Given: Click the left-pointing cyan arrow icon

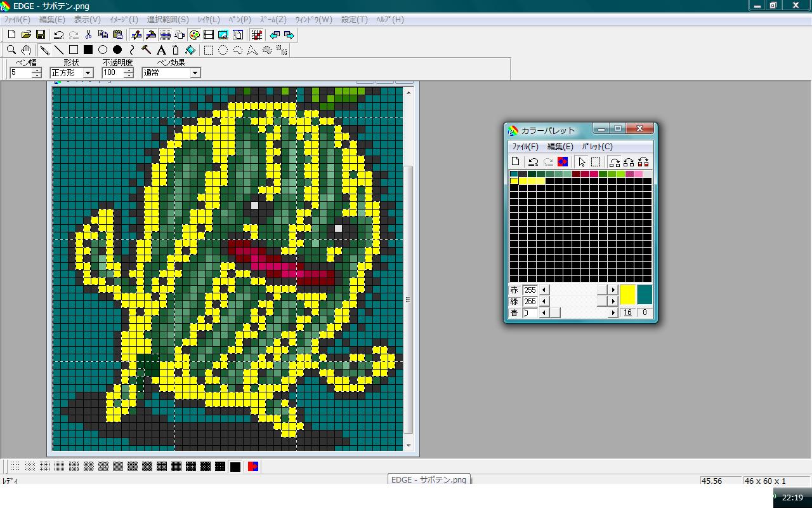Looking at the screenshot, I should 275,35.
